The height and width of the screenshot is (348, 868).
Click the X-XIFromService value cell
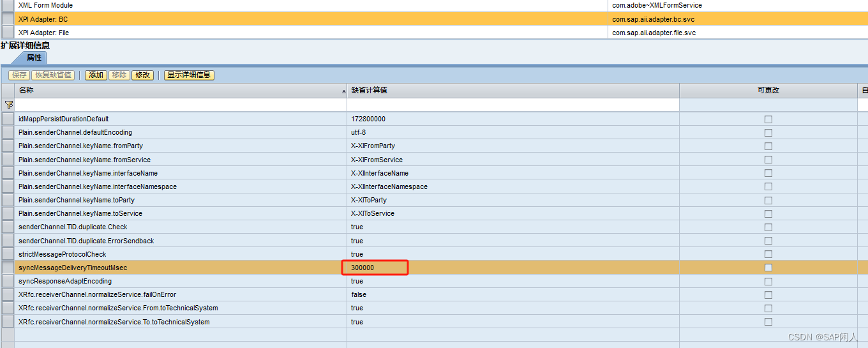tap(513, 160)
